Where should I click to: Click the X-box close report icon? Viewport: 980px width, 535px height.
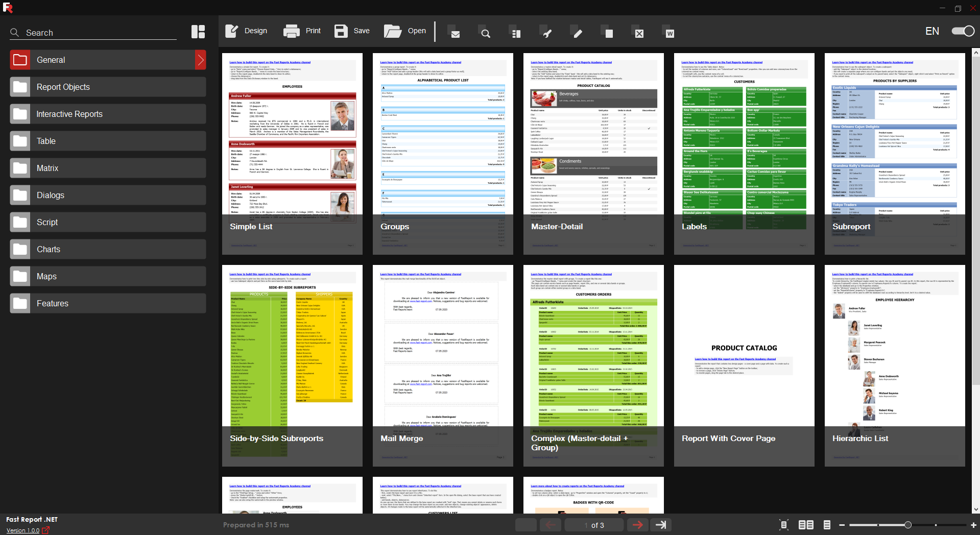[639, 34]
